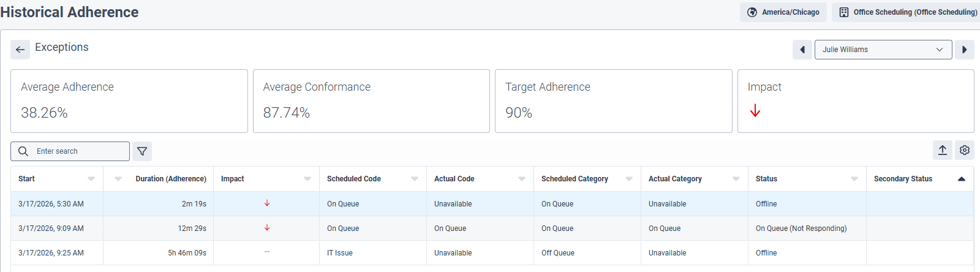Open the Status column menu
Image resolution: width=980 pixels, height=272 pixels.
click(854, 179)
